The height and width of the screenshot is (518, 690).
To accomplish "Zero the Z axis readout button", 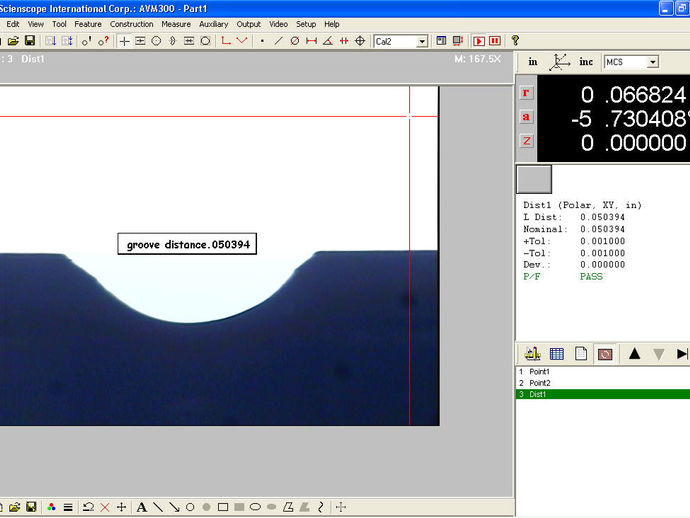I will [x=526, y=141].
